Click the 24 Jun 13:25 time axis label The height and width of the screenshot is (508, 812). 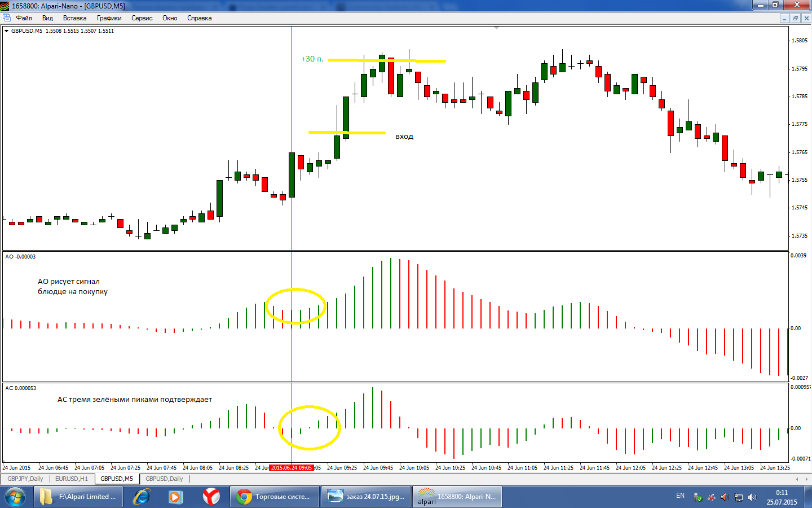pos(775,468)
